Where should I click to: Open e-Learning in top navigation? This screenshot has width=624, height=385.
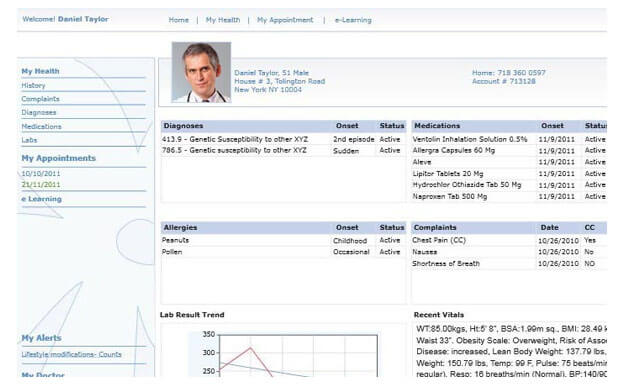click(353, 20)
